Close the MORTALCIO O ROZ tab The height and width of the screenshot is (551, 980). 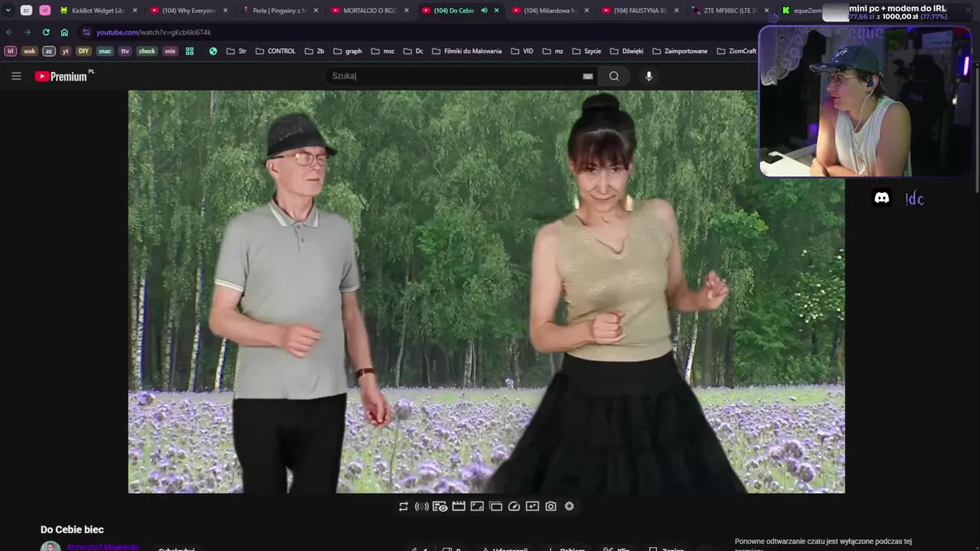(x=407, y=11)
